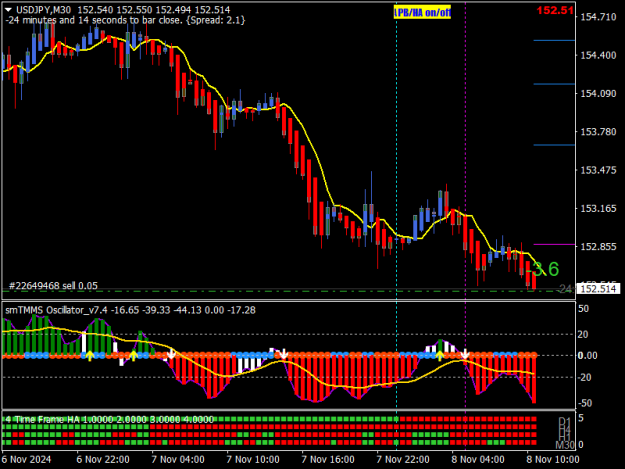Click the 154.400 price axis label
The height and width of the screenshot is (469, 625).
pos(598,55)
